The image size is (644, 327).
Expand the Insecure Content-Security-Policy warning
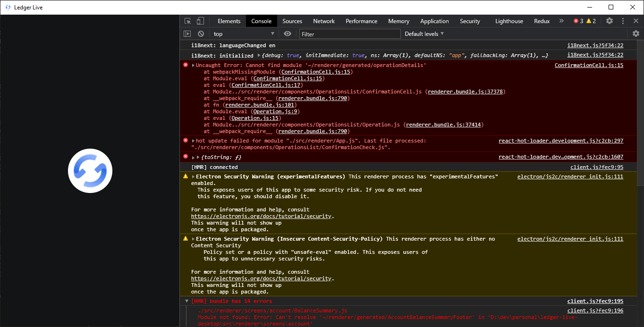tap(193, 239)
